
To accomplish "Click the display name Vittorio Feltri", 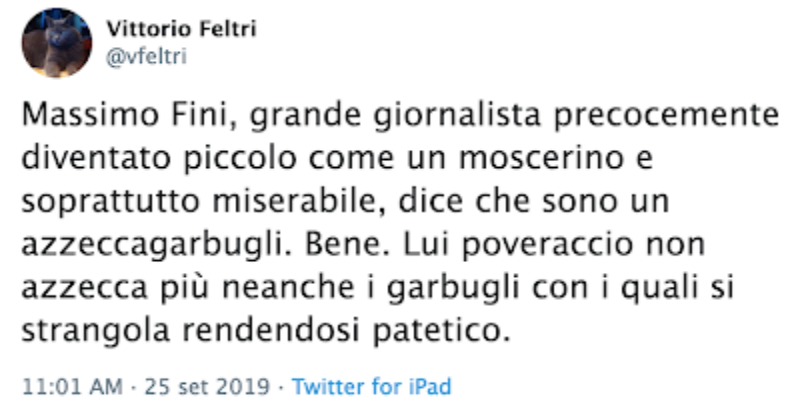I will tap(181, 29).
